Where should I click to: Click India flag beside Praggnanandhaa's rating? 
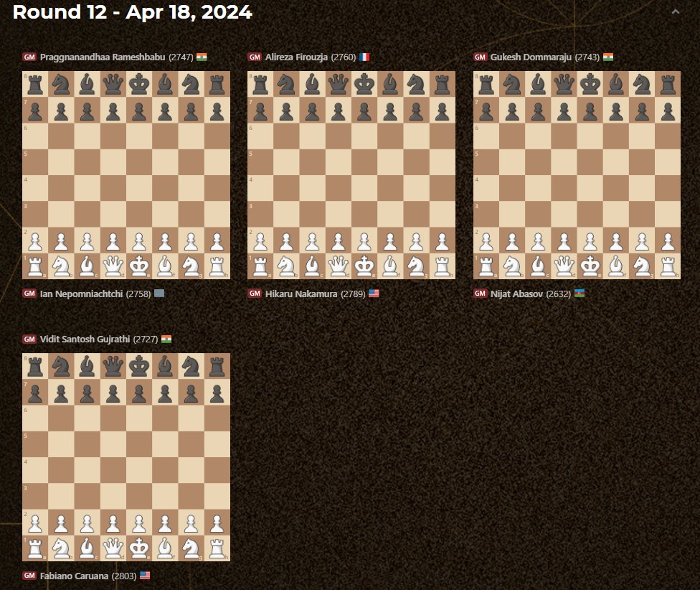point(202,57)
